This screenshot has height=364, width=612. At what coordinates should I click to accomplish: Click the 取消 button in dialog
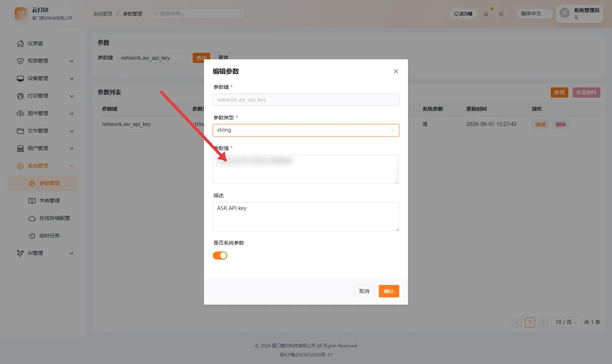(364, 291)
